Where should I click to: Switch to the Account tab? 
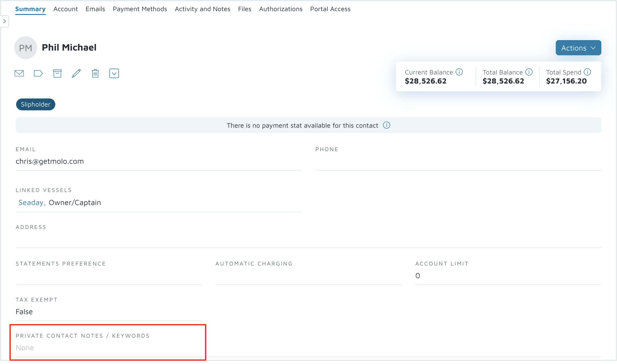tap(65, 9)
